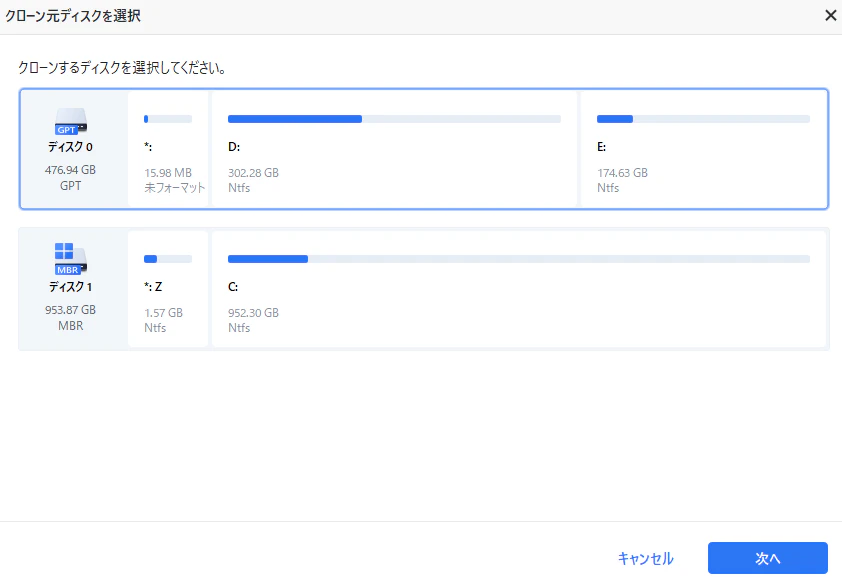Click the *: Z partition label

[x=153, y=287]
